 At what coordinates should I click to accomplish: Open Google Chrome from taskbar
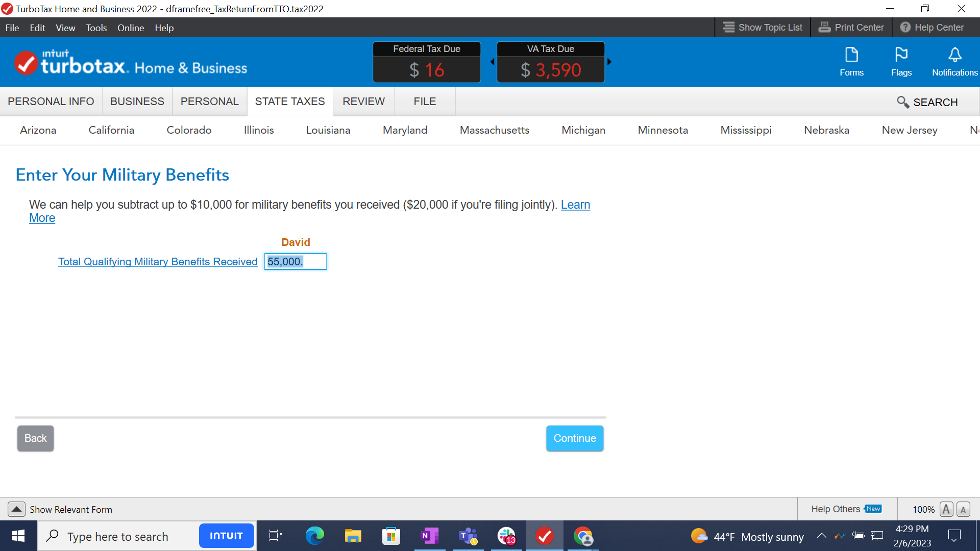click(583, 536)
